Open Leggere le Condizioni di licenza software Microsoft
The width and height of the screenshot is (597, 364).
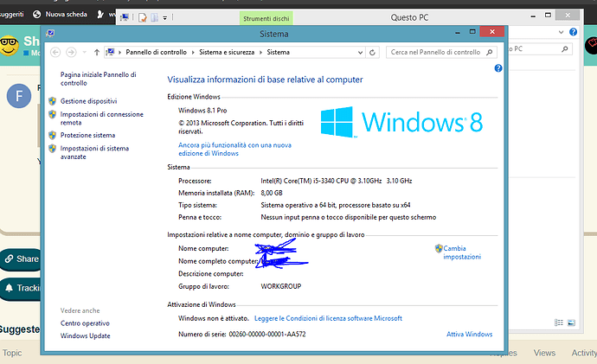tap(328, 318)
